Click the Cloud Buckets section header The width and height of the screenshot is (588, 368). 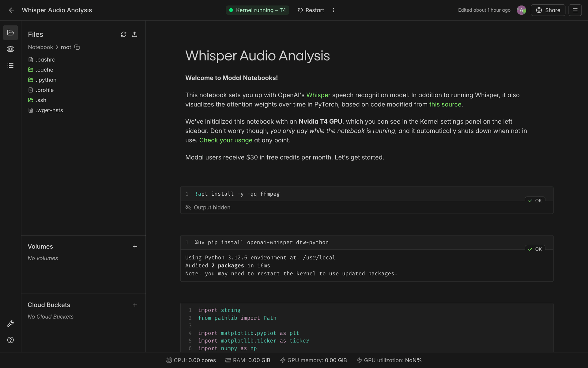[49, 305]
